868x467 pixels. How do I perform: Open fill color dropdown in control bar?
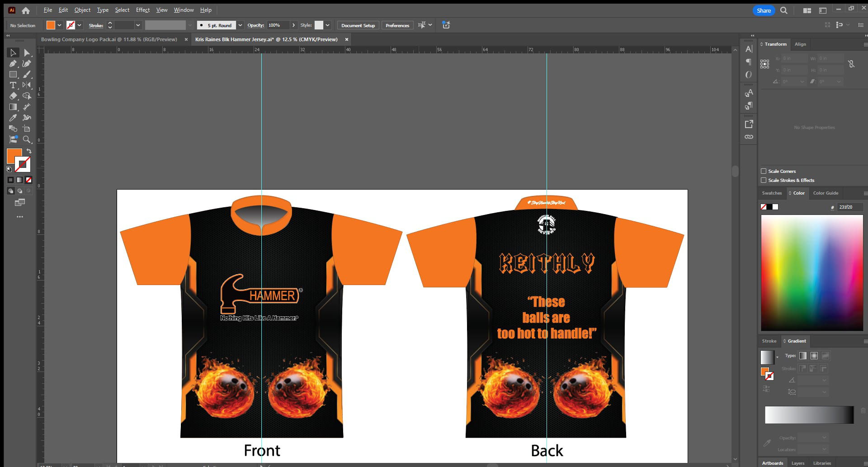59,25
